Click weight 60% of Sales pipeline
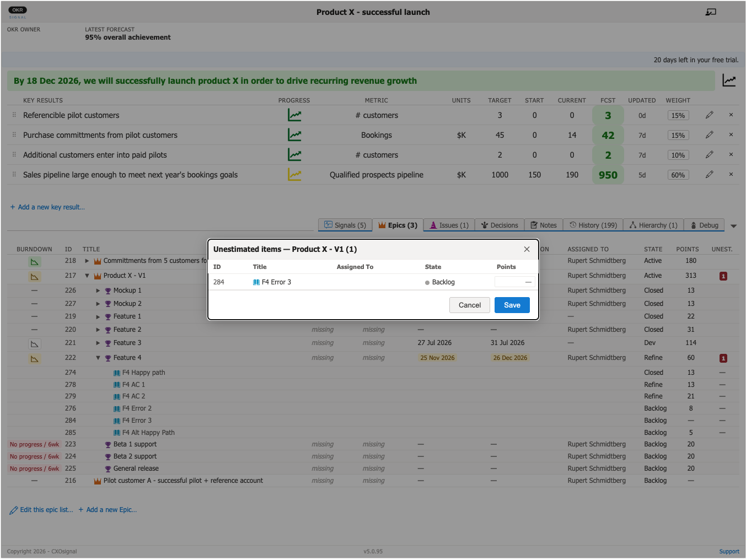Viewport: 746px width, 560px height. pyautogui.click(x=678, y=175)
